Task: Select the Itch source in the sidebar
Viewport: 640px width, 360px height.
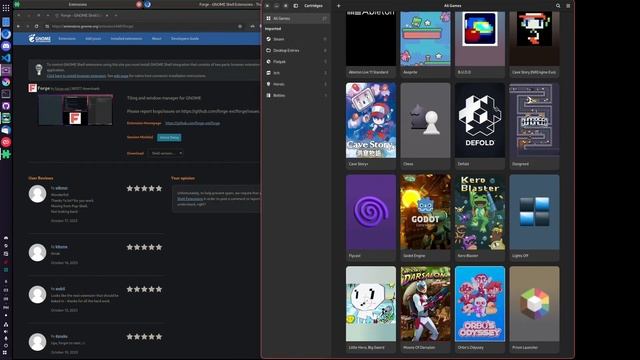Action: (297, 73)
